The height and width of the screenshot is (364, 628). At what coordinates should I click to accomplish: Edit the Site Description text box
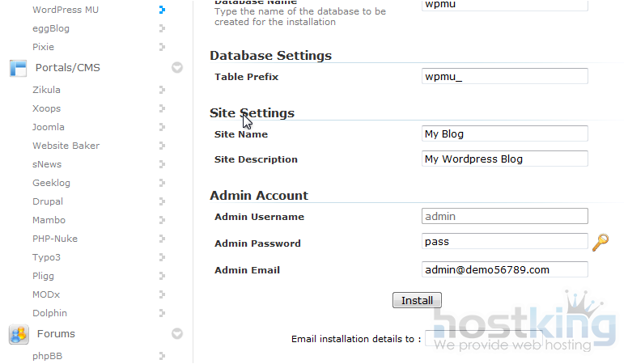click(505, 159)
